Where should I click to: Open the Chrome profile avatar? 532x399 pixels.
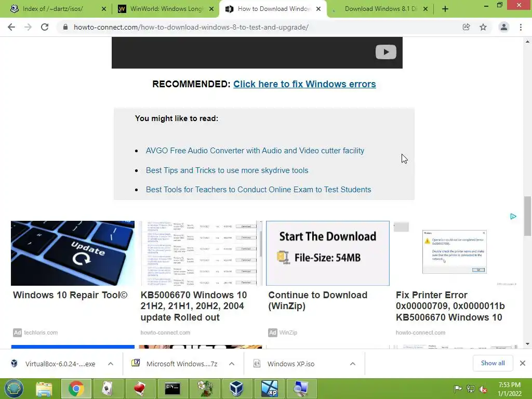click(504, 27)
